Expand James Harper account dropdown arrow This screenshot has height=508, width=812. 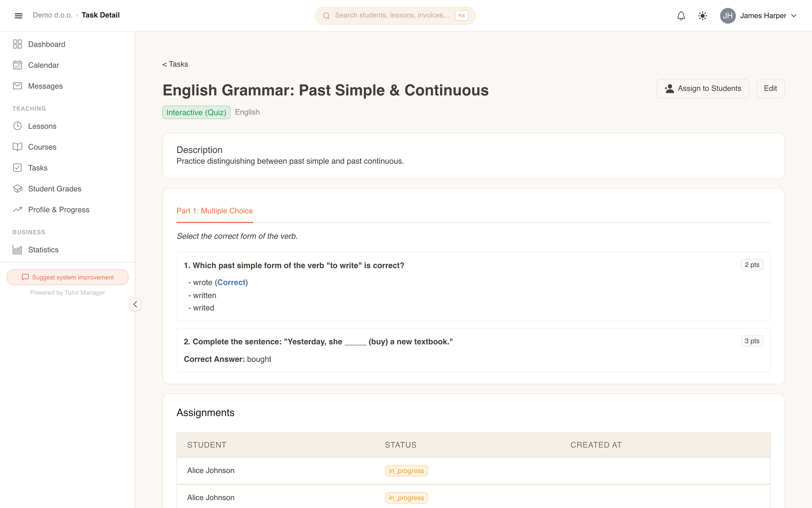794,15
